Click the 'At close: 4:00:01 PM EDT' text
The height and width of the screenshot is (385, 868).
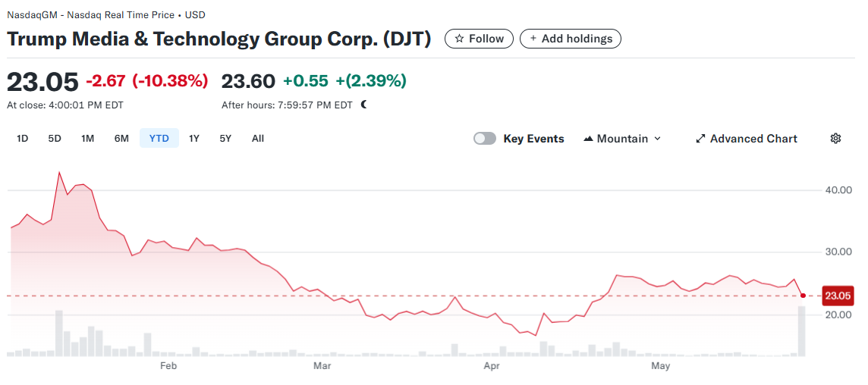point(64,105)
